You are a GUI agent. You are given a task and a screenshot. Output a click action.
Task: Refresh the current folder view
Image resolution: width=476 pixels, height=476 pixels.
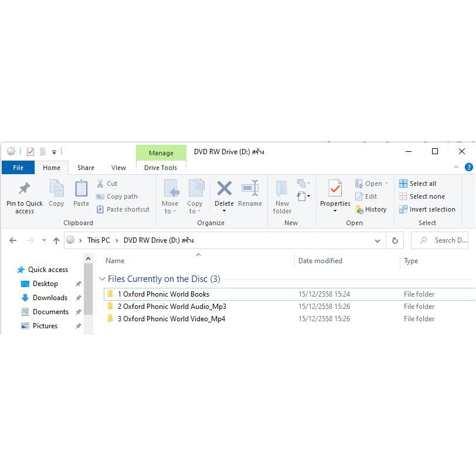pyautogui.click(x=395, y=240)
